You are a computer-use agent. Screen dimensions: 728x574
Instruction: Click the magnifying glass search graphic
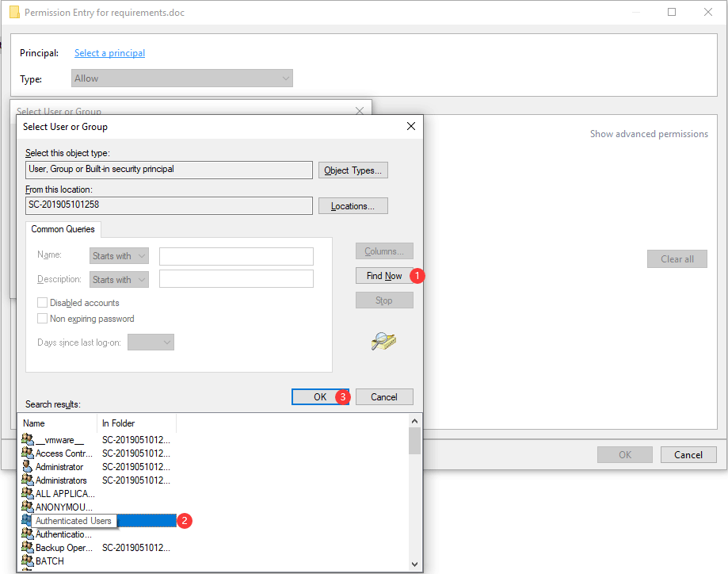(383, 342)
